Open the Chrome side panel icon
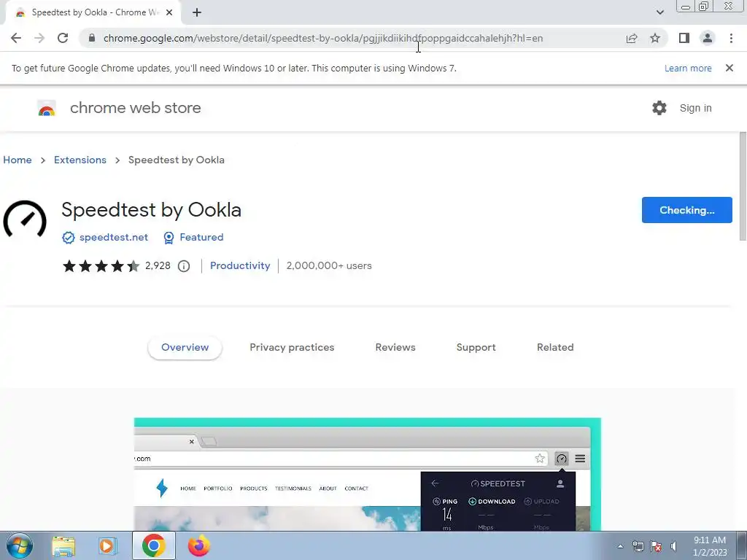 [x=684, y=38]
